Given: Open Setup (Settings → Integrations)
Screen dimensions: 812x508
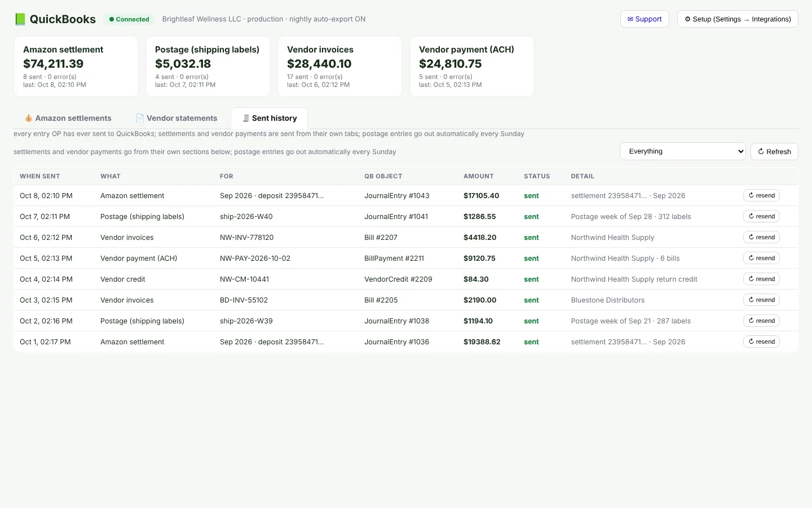Looking at the screenshot, I should [738, 19].
